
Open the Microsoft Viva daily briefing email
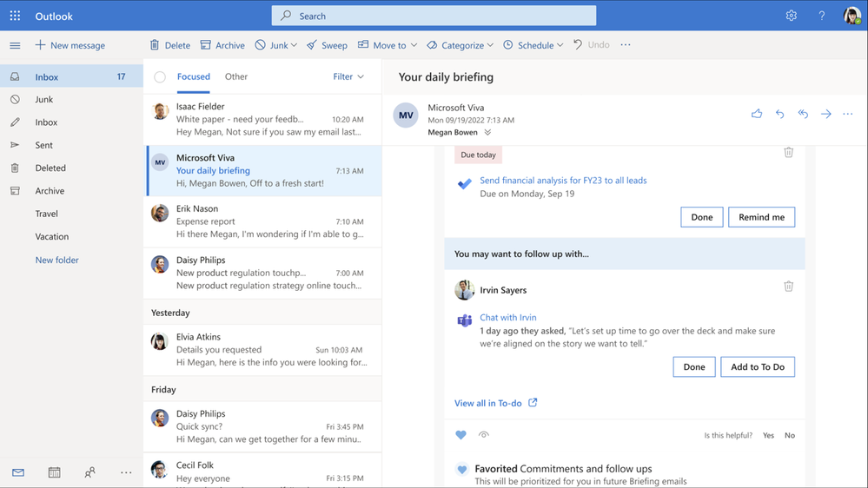click(x=262, y=170)
